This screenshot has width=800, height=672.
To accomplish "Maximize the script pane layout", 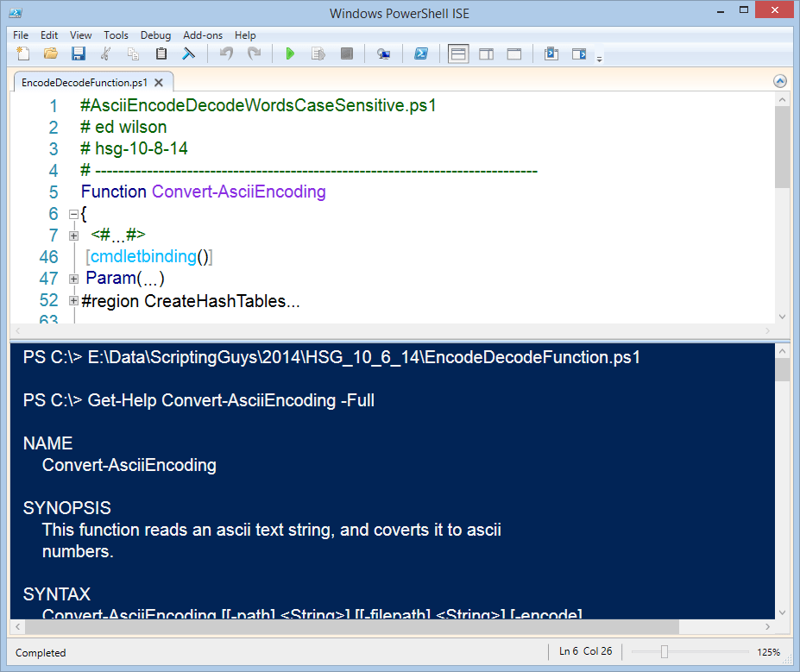I will coord(513,53).
